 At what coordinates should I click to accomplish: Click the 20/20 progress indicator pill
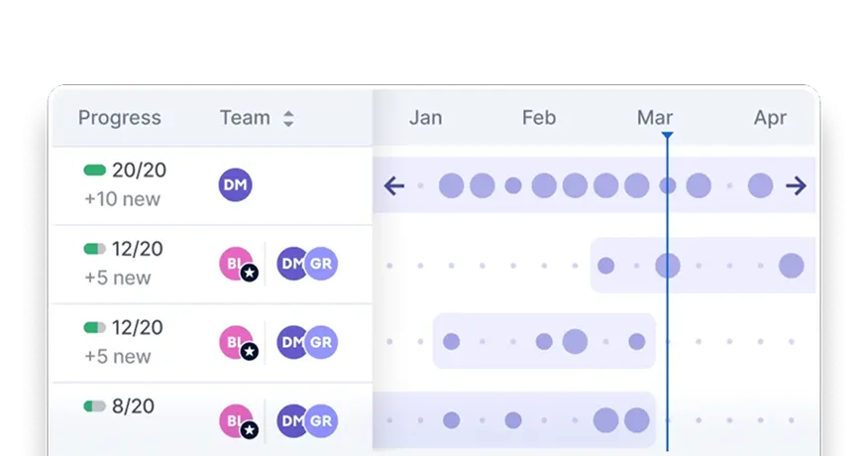pos(95,171)
